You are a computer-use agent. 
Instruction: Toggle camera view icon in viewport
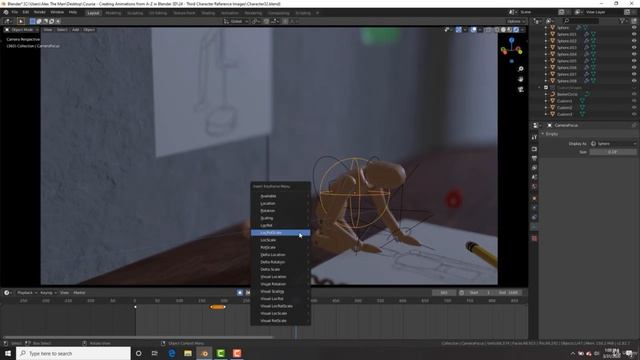[x=520, y=89]
